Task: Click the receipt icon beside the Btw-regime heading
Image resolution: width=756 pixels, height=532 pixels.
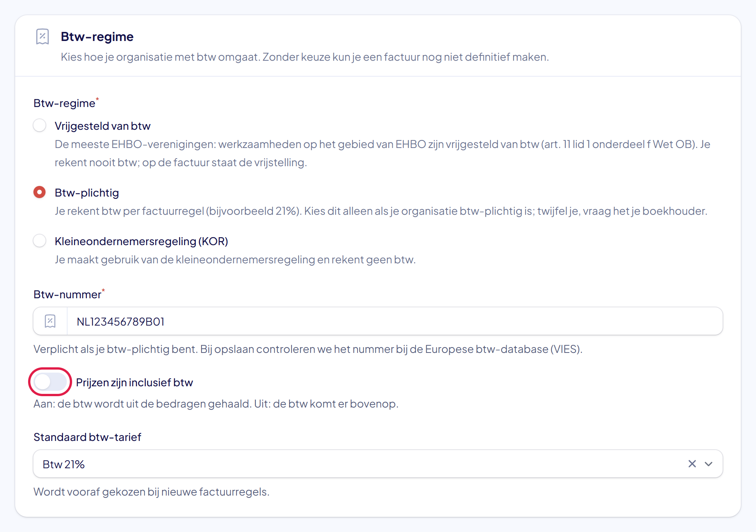Action: (x=43, y=37)
